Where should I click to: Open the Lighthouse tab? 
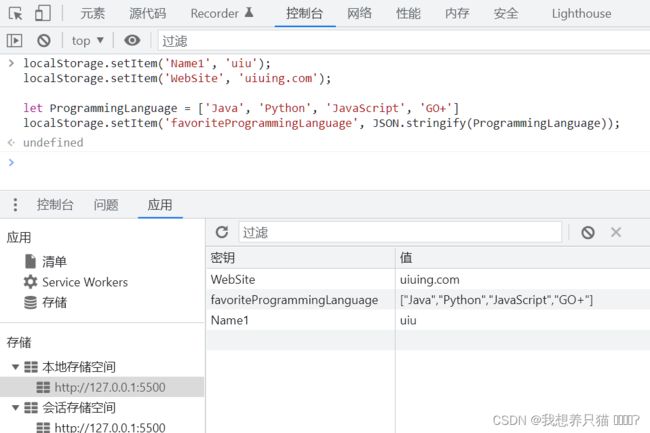click(582, 13)
